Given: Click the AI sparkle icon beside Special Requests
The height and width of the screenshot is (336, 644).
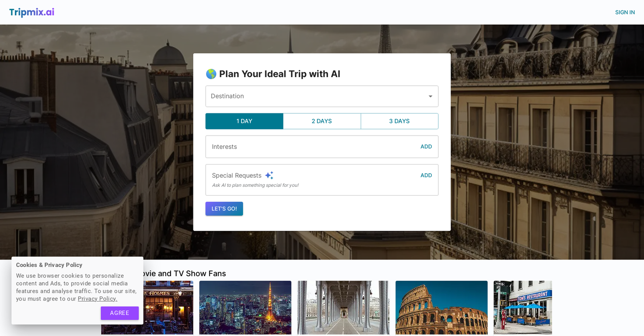Looking at the screenshot, I should tap(269, 175).
